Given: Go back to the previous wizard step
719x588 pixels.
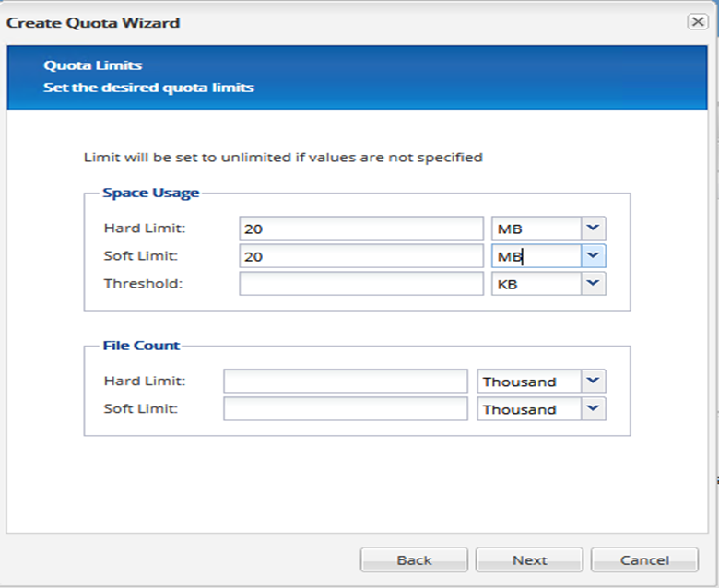Looking at the screenshot, I should point(414,559).
